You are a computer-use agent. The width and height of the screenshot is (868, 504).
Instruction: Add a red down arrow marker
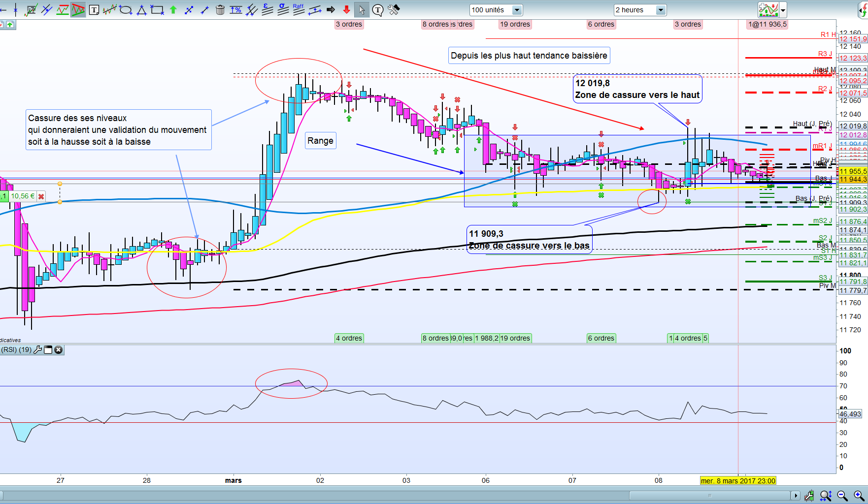(x=346, y=9)
